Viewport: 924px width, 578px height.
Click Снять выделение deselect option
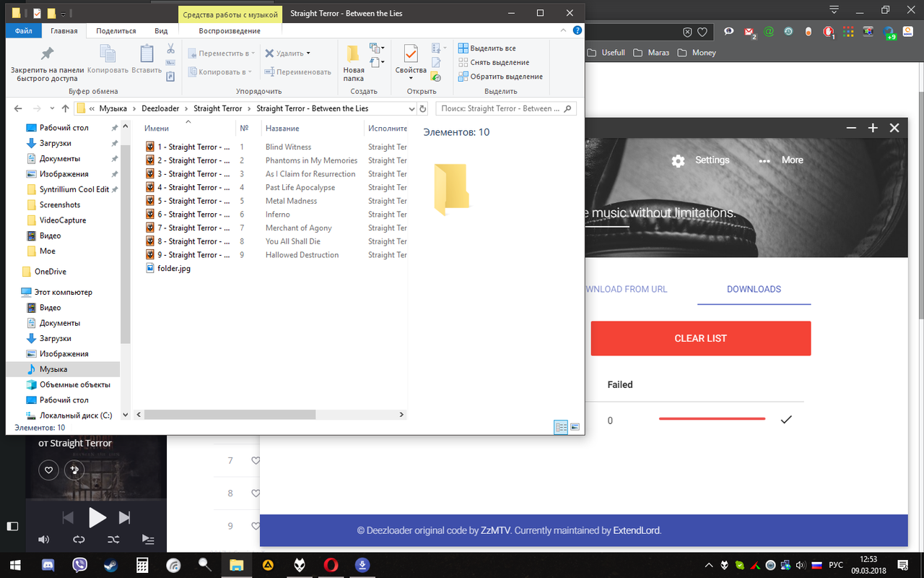tap(494, 62)
